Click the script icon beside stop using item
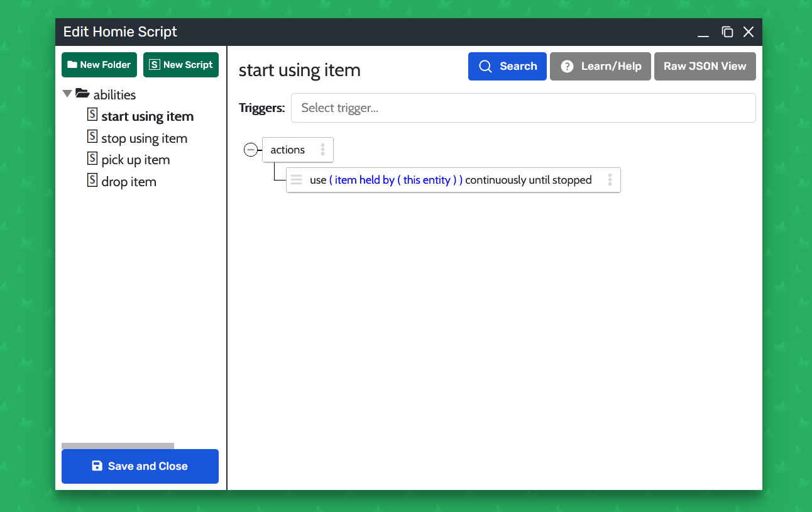Viewport: 812px width, 512px height. coord(92,137)
